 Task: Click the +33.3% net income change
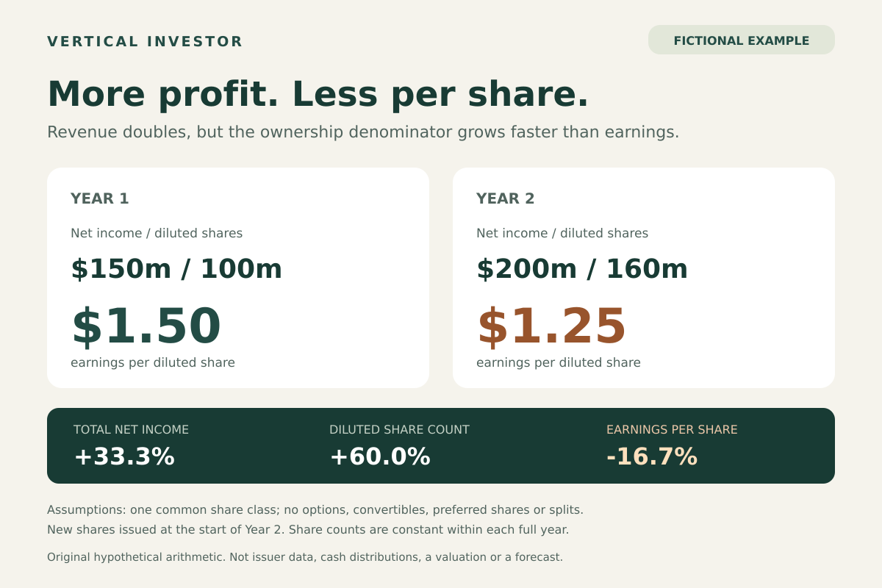124,457
